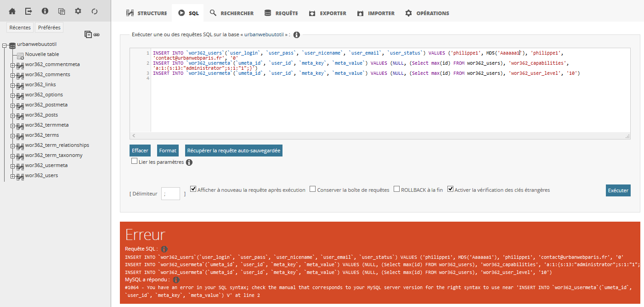The height and width of the screenshot is (307, 644).
Task: Click the Délimiteur input field
Action: click(170, 194)
